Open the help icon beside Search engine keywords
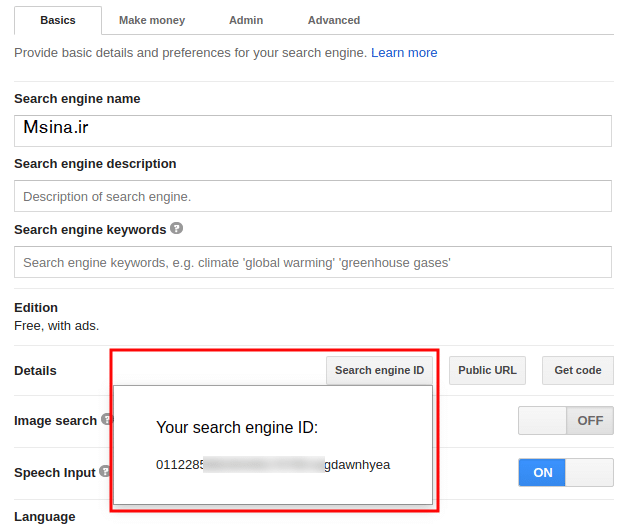The height and width of the screenshot is (532, 630). coord(177,229)
